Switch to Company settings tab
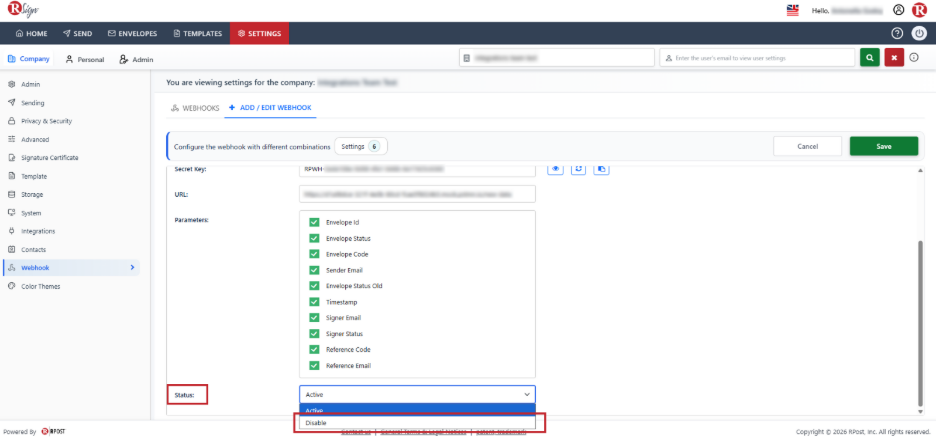This screenshot has height=438, width=936. point(29,59)
